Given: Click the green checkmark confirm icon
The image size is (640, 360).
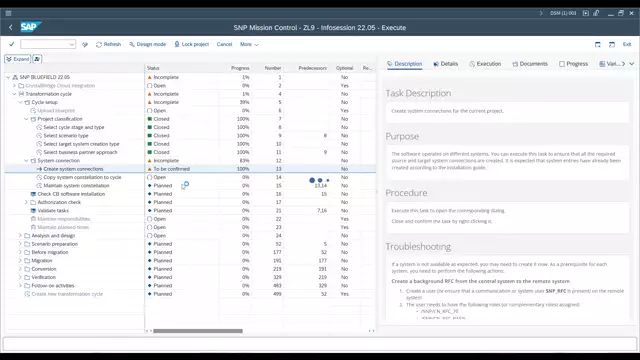Looking at the screenshot, I should (11, 44).
